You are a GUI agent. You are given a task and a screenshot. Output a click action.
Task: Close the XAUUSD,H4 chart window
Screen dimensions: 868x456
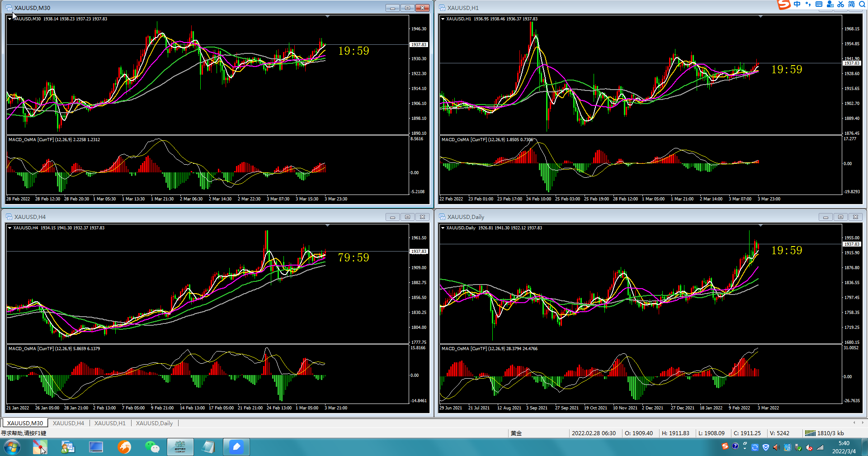pos(422,217)
